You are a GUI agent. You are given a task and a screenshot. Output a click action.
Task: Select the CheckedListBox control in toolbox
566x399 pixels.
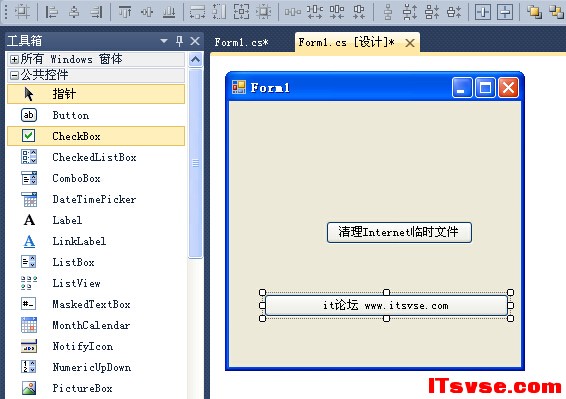(96, 157)
